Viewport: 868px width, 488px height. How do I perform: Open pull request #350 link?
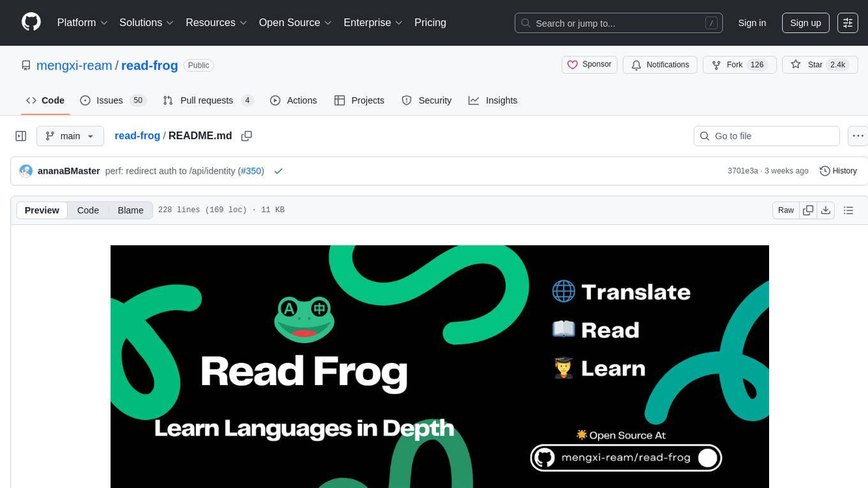coord(251,171)
